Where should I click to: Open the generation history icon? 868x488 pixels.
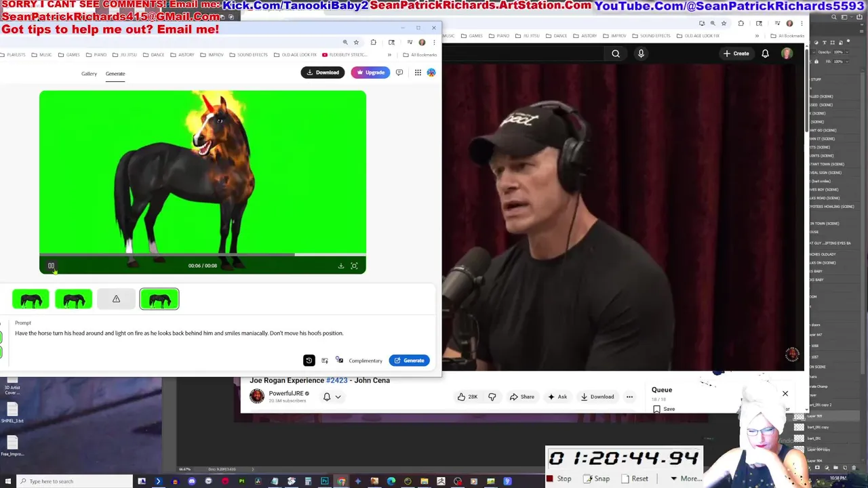(309, 361)
